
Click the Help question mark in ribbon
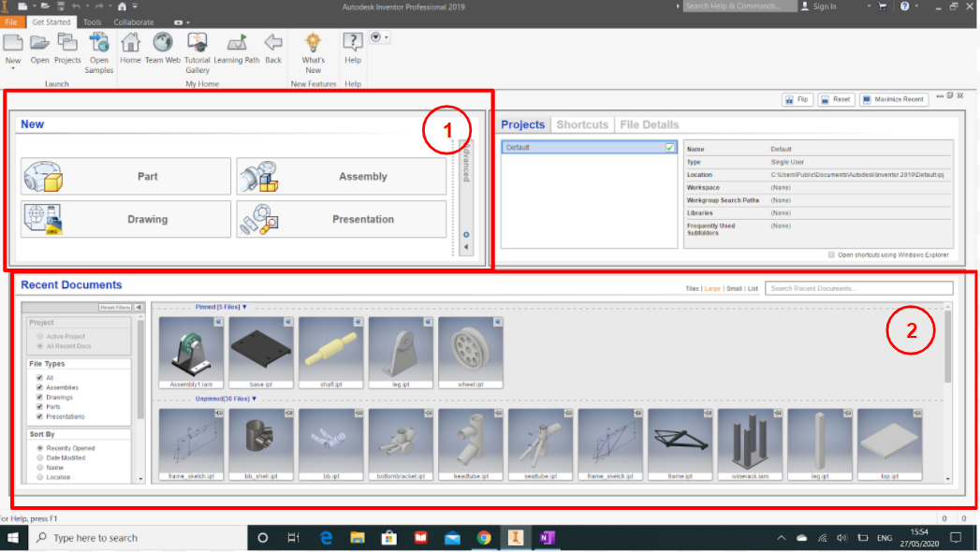353,43
